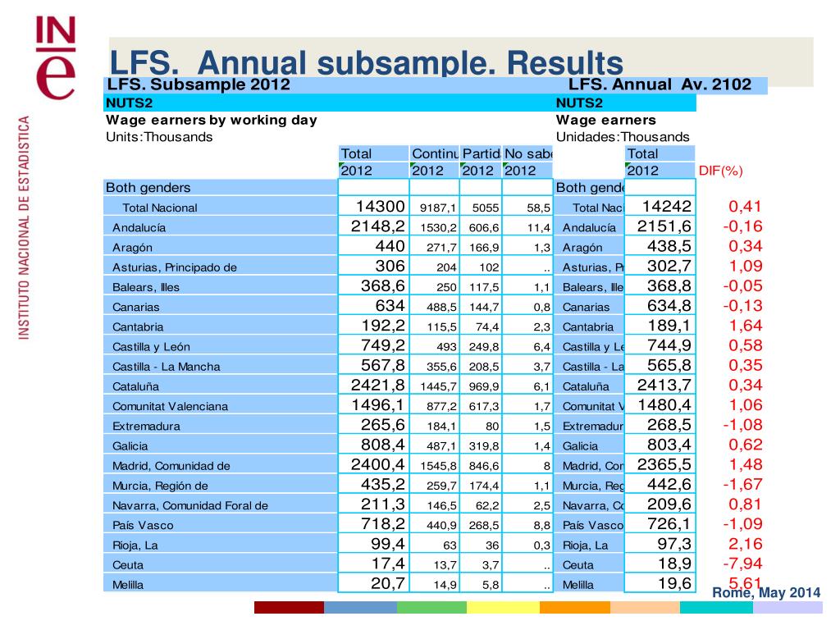Click the 'Aragón' label in the Subsample table
840x630 pixels.
click(132, 248)
